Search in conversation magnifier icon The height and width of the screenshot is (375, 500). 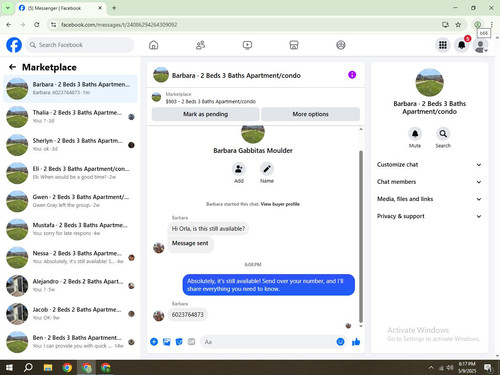tap(443, 134)
